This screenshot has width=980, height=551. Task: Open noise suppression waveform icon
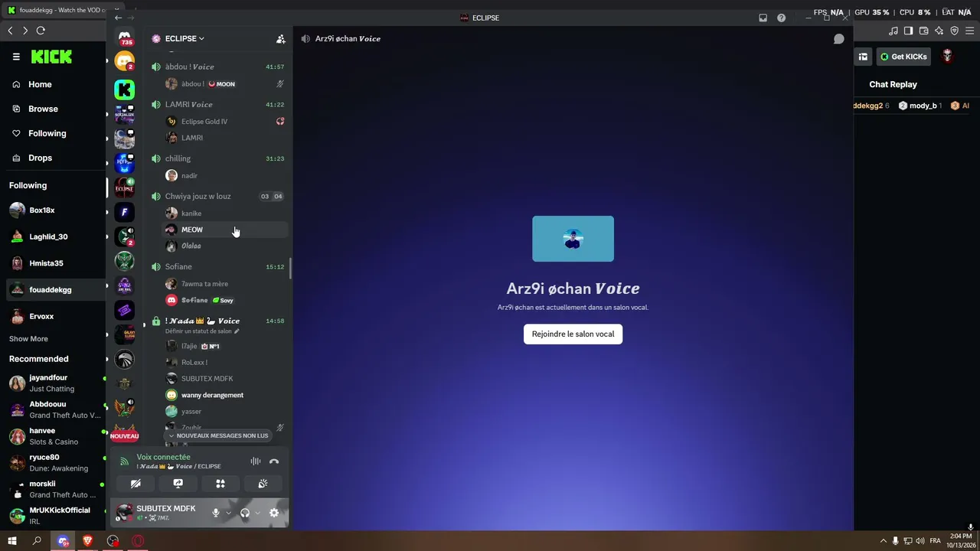coord(255,461)
